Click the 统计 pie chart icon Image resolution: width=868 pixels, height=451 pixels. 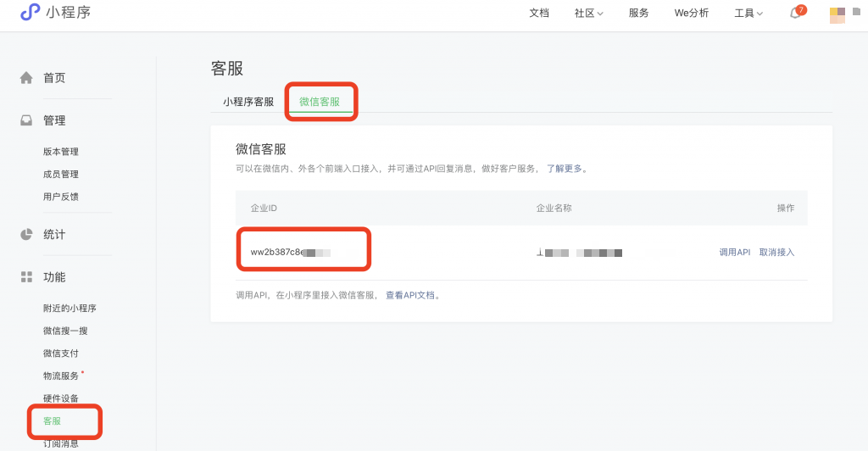click(26, 234)
